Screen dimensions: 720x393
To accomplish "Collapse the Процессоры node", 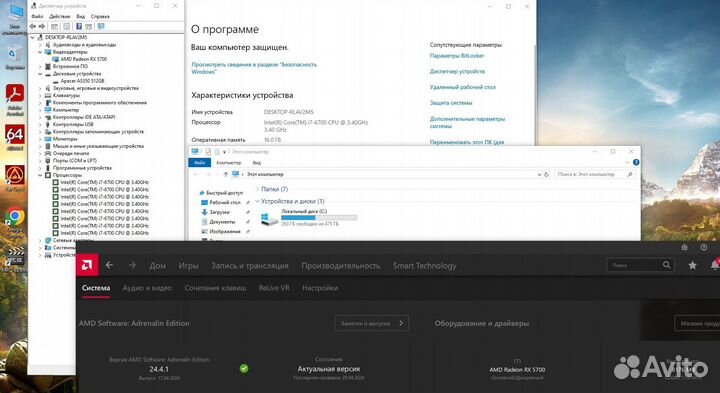I will [40, 175].
